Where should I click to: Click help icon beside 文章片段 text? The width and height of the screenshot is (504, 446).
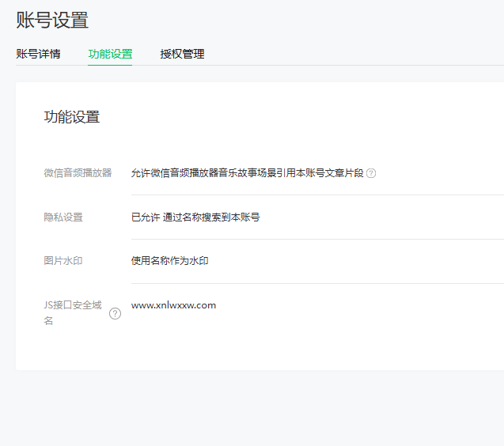click(x=371, y=173)
